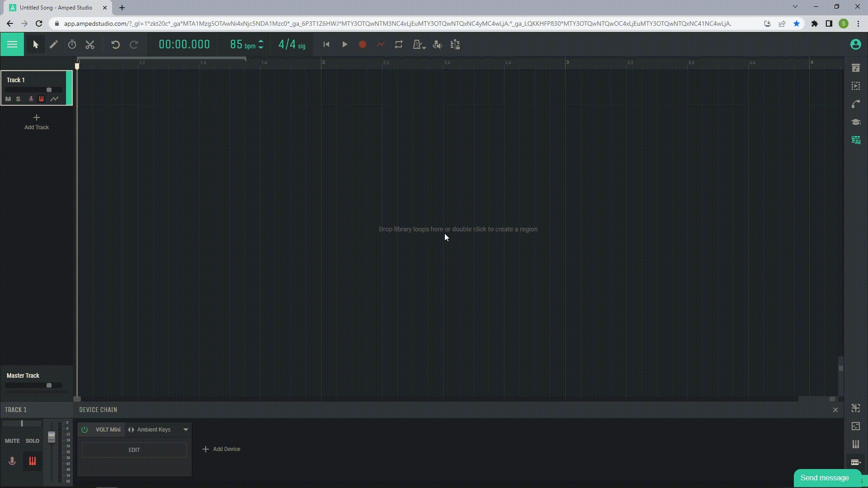
Task: Select the scissors/split tool
Action: point(90,45)
